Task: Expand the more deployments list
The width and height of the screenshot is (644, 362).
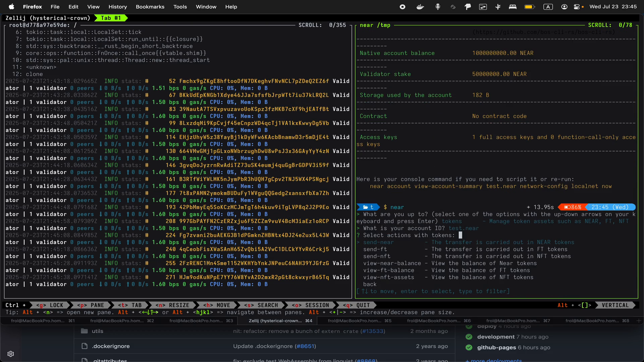Action: coord(493,360)
